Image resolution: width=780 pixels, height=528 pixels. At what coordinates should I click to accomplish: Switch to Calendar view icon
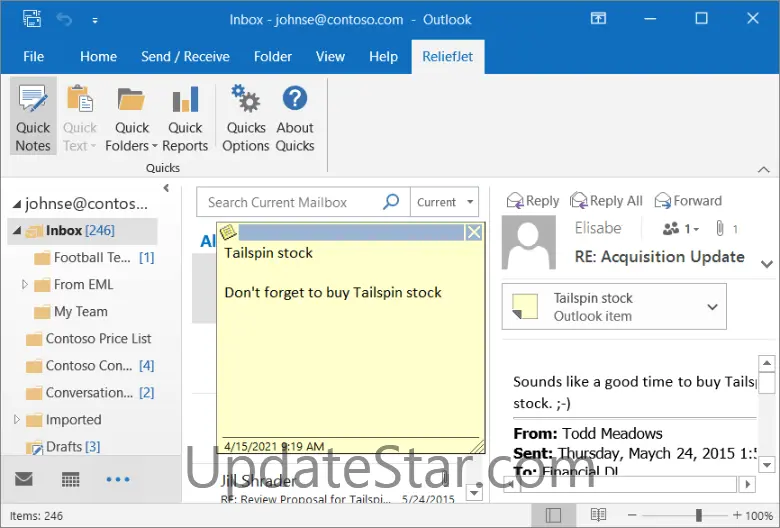click(x=70, y=480)
